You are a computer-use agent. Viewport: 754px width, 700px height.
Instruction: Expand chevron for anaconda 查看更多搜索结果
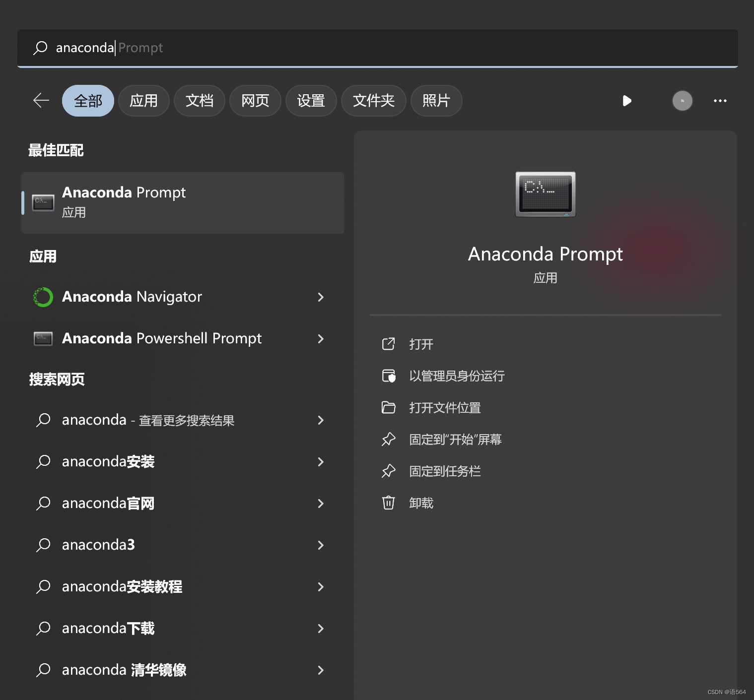321,420
